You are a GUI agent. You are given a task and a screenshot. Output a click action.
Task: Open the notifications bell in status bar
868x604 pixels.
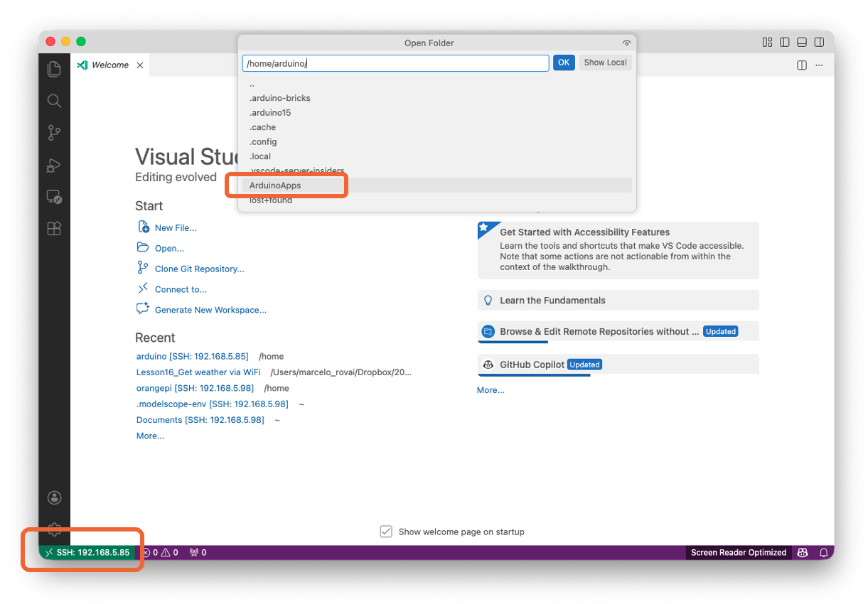click(x=824, y=552)
